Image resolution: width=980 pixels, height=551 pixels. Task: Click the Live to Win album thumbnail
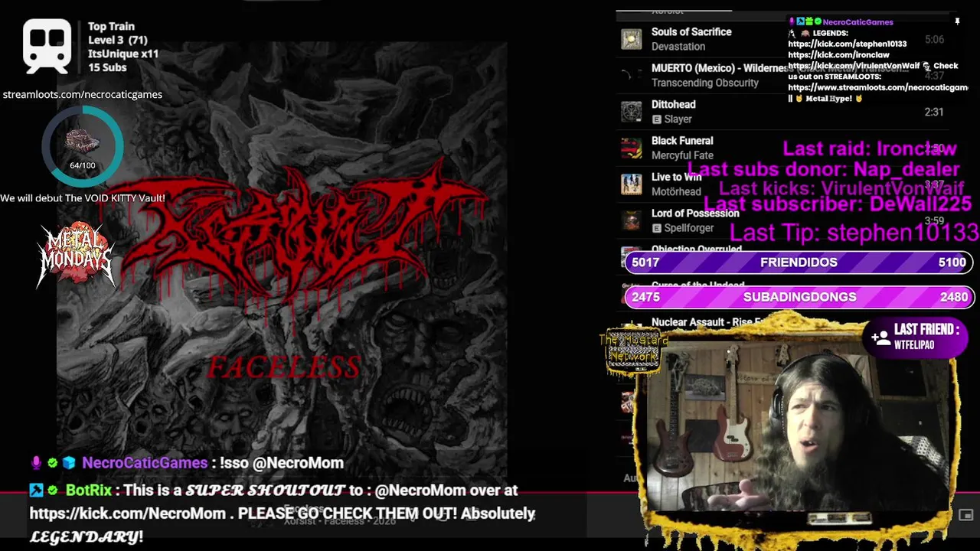[x=632, y=184]
